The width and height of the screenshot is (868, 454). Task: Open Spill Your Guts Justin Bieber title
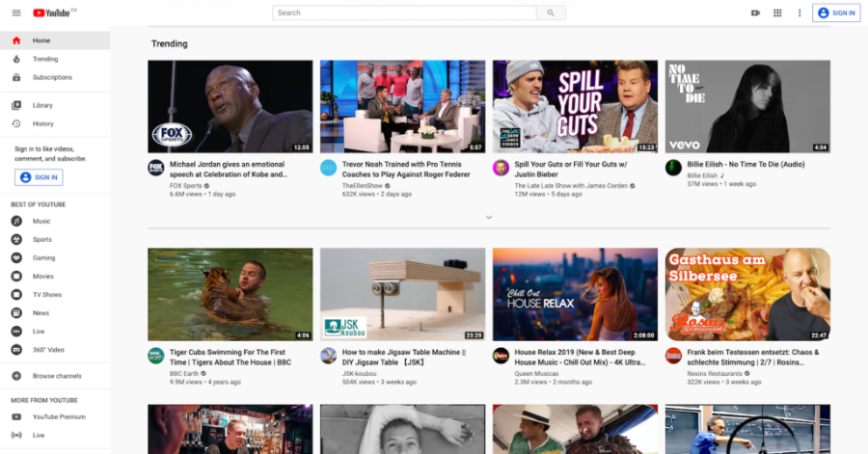(571, 170)
